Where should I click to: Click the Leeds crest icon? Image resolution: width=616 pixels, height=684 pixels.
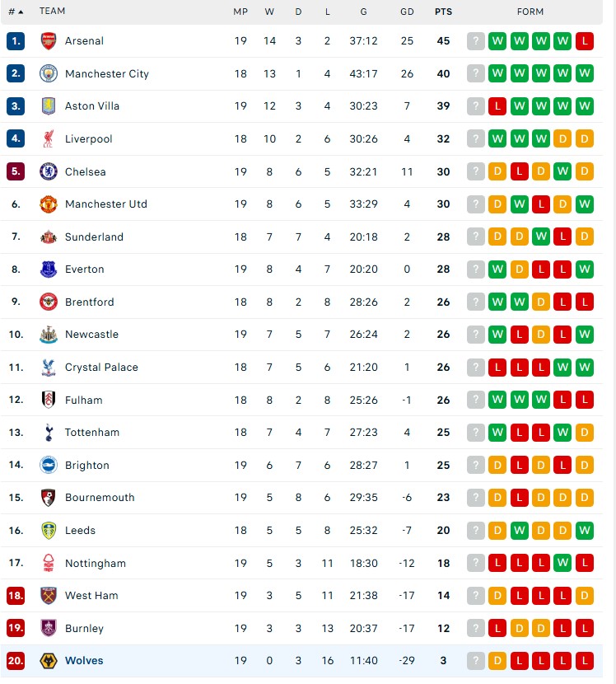tap(49, 530)
